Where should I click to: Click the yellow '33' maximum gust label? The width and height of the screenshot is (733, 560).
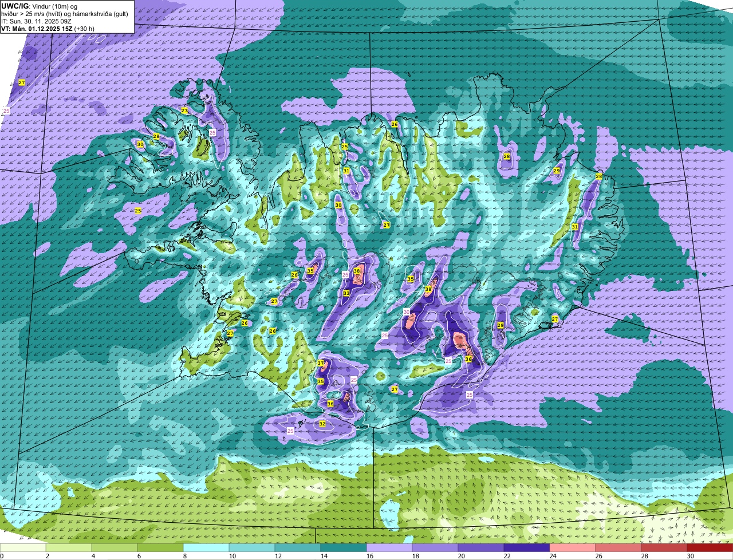click(x=346, y=293)
